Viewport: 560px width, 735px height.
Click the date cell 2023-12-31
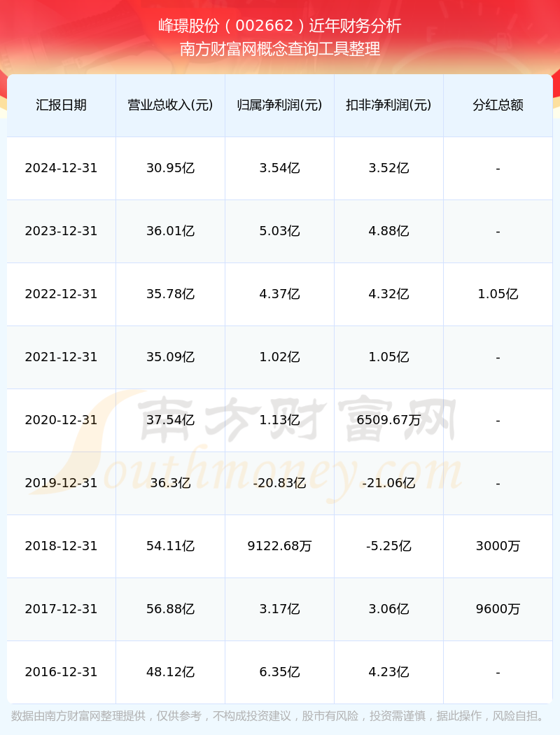pos(62,231)
